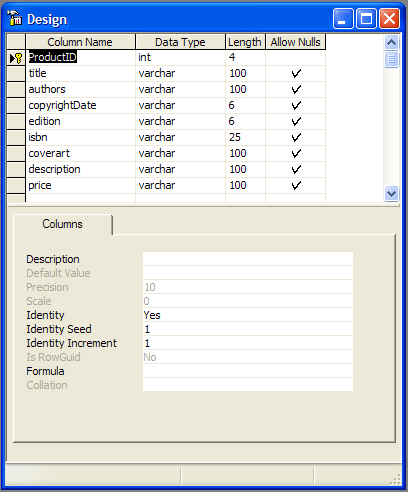Open Data Type cell for ProductID

(180, 57)
